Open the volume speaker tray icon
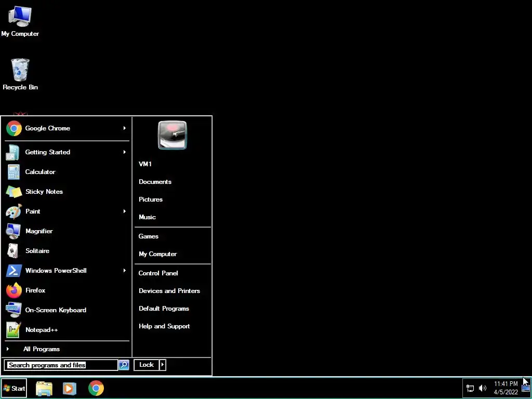This screenshot has width=532, height=399. tap(483, 388)
